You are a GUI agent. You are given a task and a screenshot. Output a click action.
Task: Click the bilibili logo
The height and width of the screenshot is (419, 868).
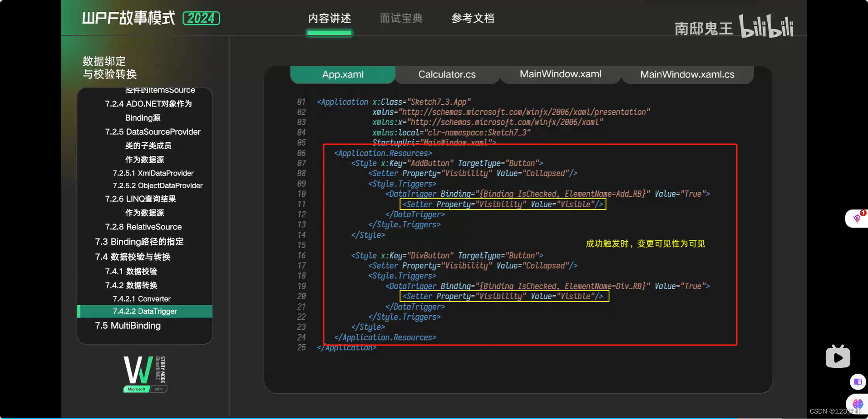pyautogui.click(x=766, y=26)
